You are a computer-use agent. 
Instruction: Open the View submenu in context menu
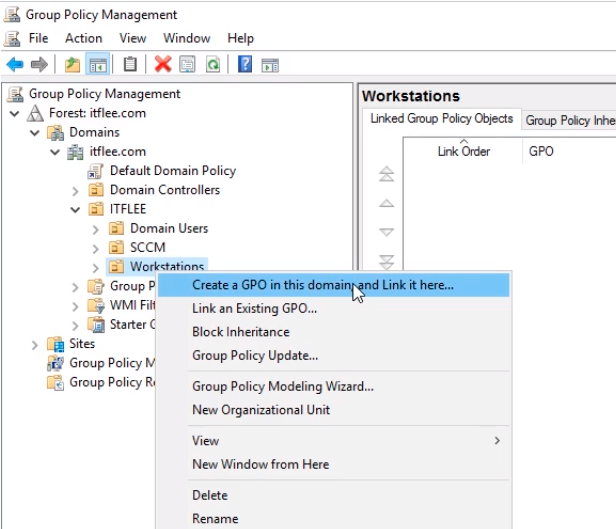[334, 441]
